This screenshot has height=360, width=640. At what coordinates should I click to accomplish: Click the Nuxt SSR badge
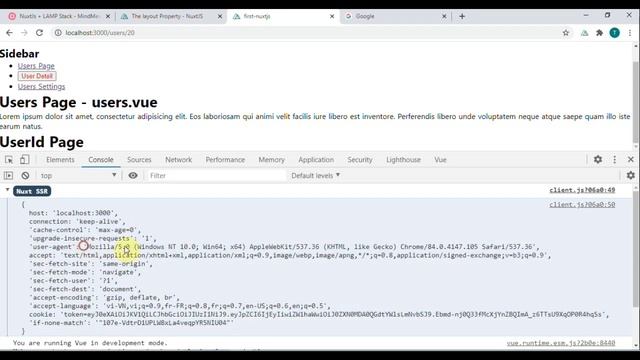tap(32, 191)
